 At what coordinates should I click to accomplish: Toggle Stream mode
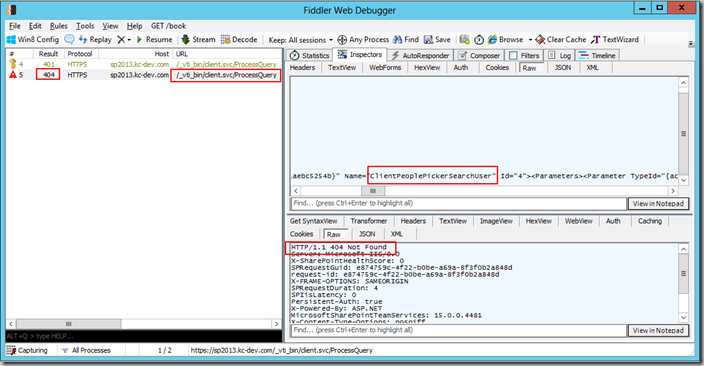point(198,40)
